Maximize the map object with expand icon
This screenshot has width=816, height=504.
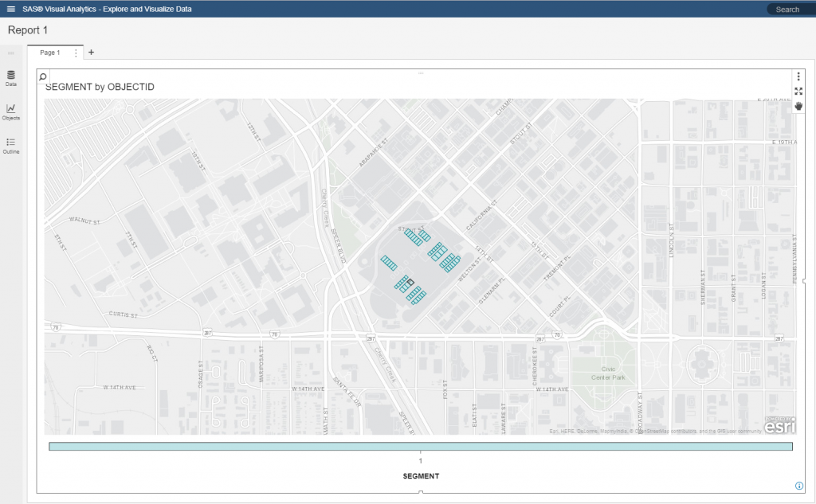point(798,92)
